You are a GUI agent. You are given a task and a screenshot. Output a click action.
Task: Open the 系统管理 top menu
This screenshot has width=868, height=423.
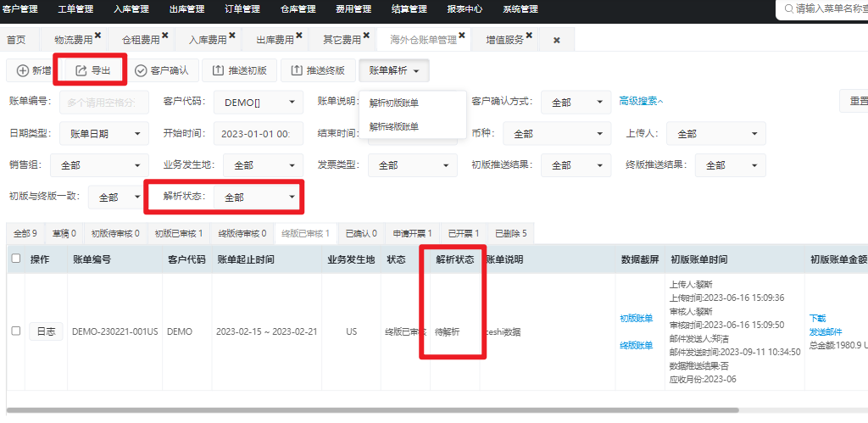click(520, 9)
